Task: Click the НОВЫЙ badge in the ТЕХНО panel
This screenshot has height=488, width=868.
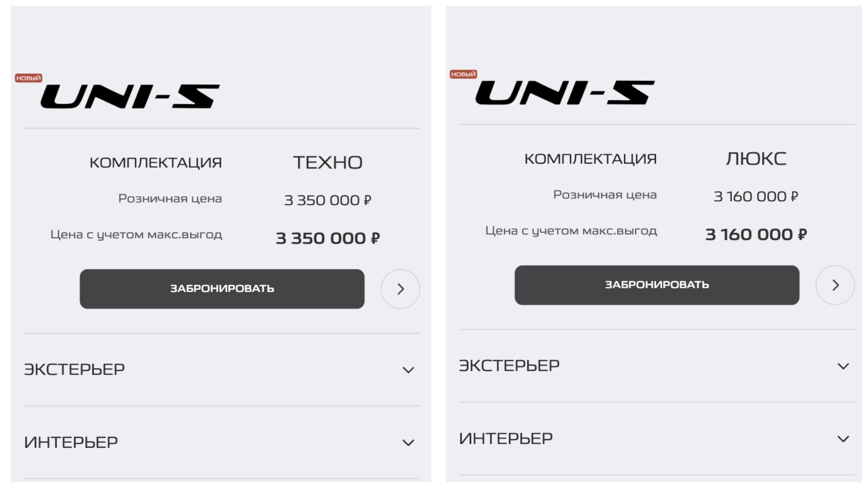Action: tap(28, 78)
